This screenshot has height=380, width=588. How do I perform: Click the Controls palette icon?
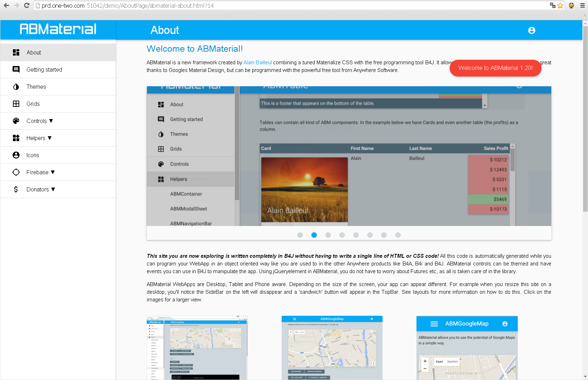coord(16,121)
